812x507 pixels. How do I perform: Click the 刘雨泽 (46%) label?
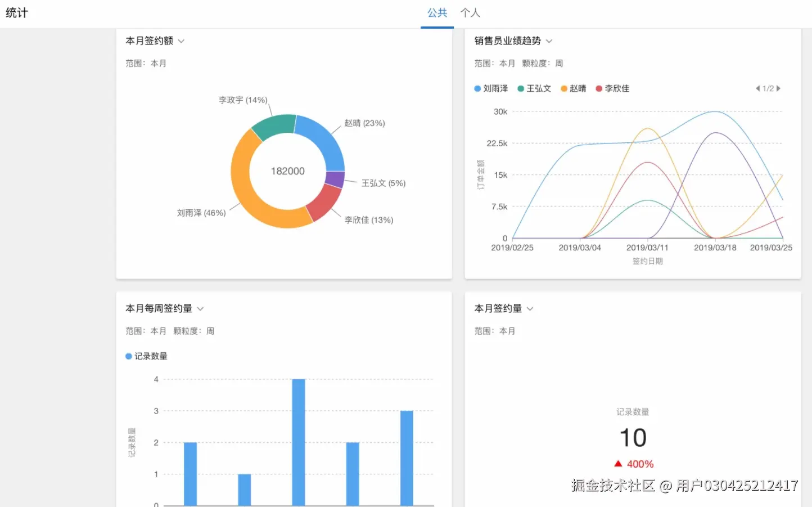coord(201,213)
